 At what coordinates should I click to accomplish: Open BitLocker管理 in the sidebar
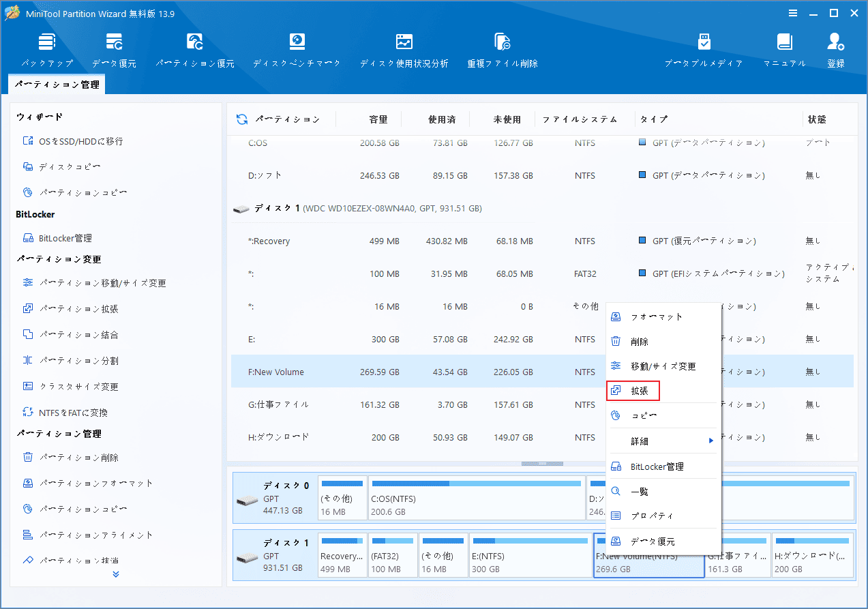(x=57, y=238)
